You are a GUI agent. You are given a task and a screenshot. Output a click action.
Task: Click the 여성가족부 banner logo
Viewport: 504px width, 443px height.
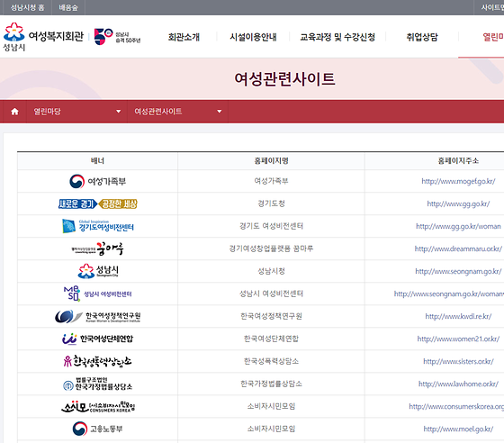coord(98,181)
